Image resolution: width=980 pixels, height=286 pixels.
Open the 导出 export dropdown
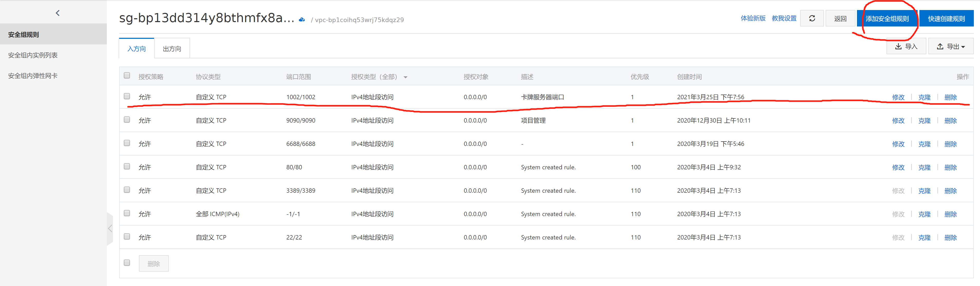(x=950, y=47)
